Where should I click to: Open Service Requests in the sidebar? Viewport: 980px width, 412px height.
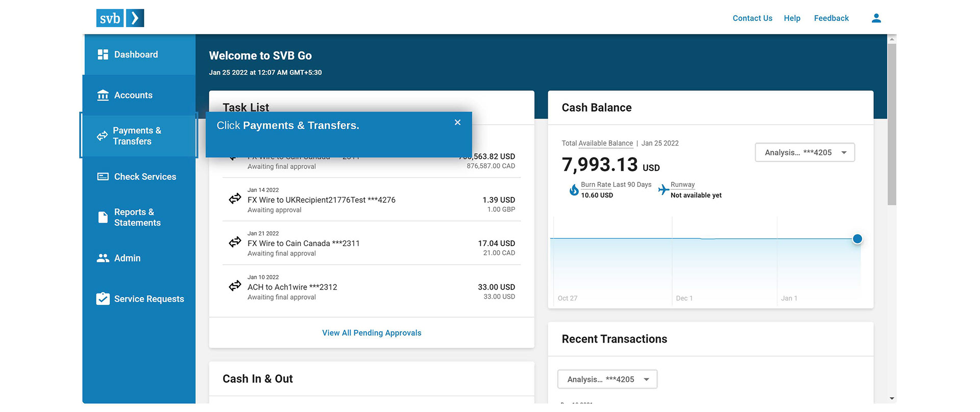tap(139, 299)
